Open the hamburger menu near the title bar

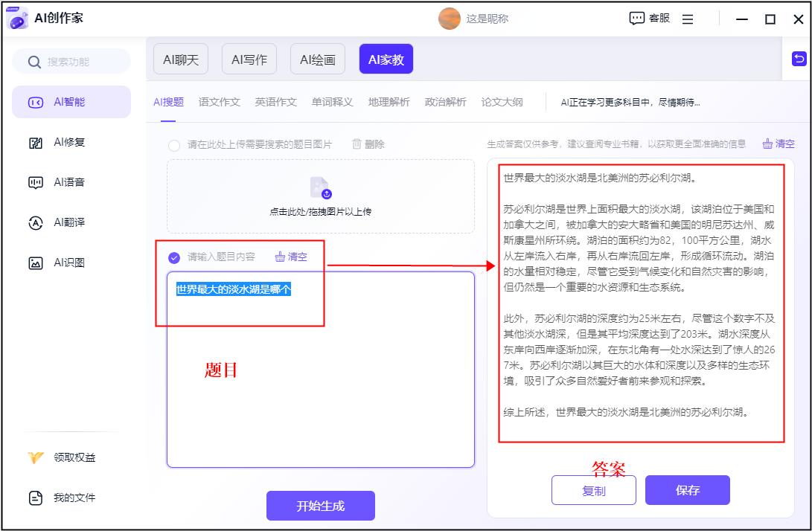[x=688, y=18]
